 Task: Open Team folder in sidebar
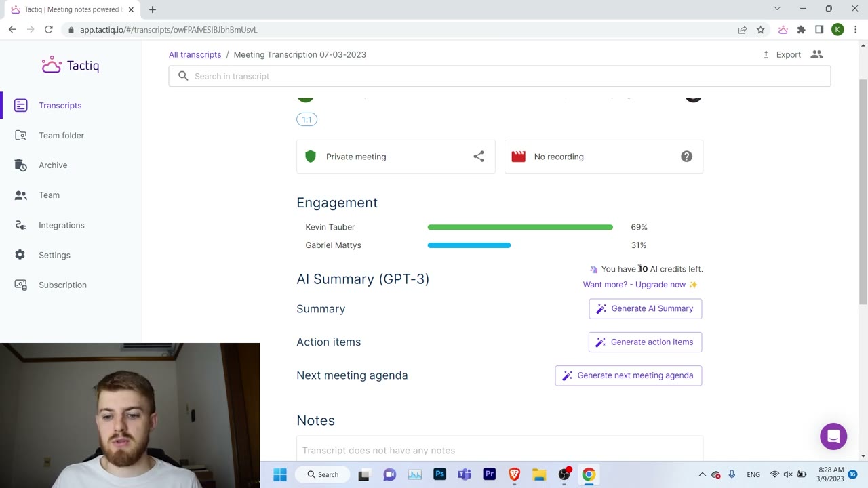(x=61, y=136)
